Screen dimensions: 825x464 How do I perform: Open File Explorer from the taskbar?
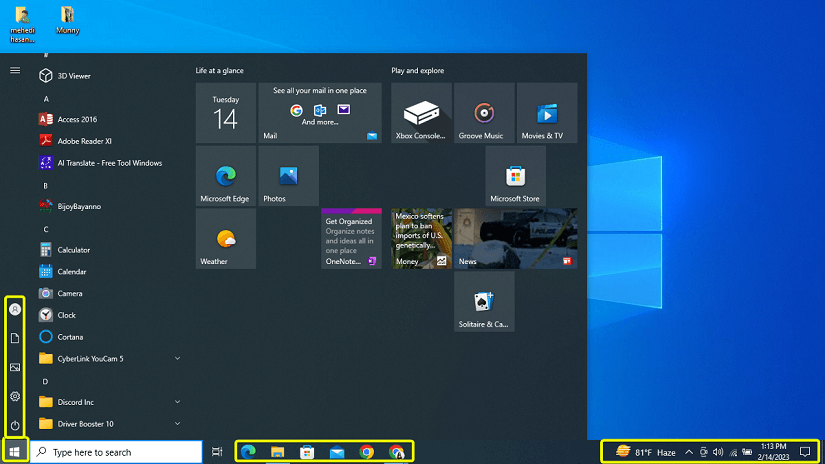pos(278,452)
